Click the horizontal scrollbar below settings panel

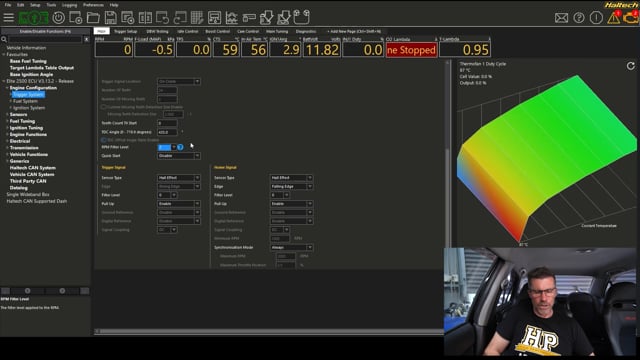(269, 331)
